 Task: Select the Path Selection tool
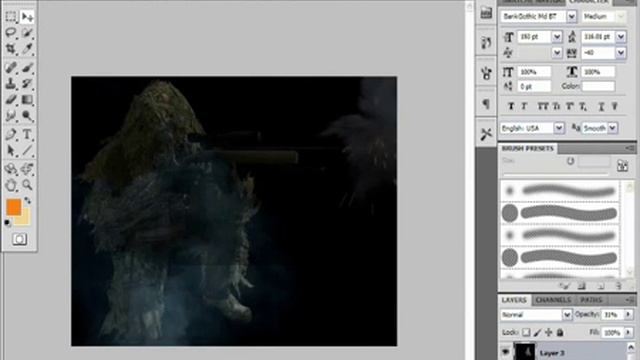pos(11,151)
